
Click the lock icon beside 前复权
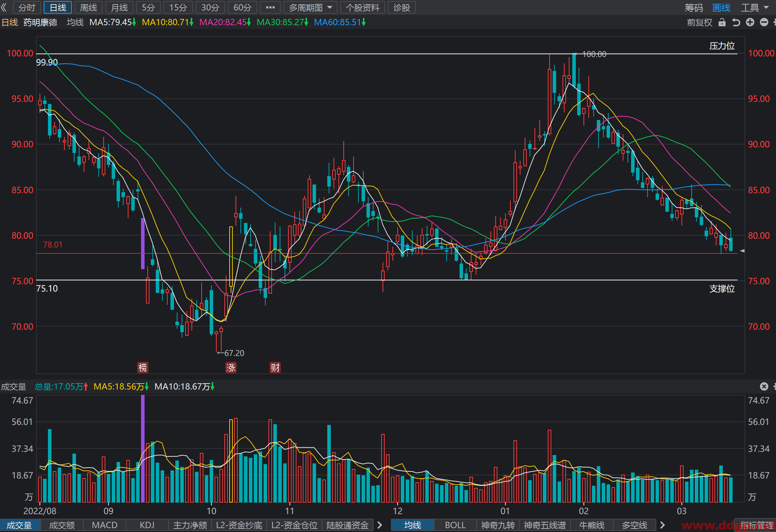(722, 22)
